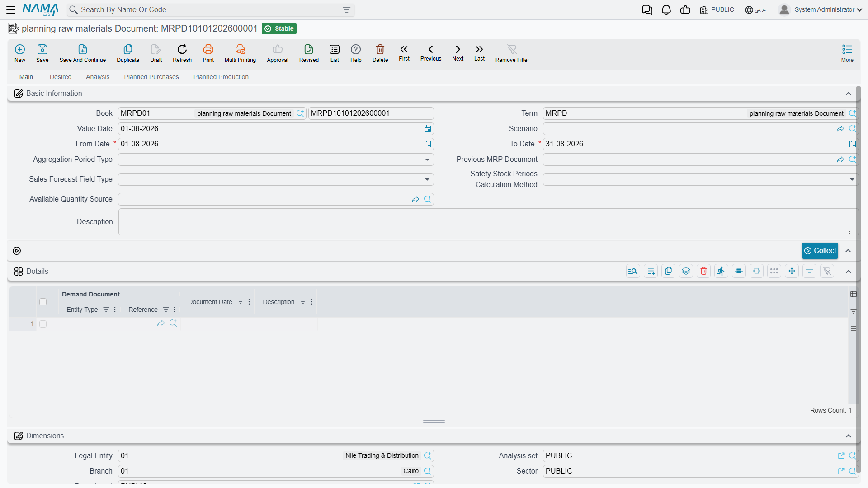868x488 pixels.
Task: Click the Stable status badge
Action: click(279, 28)
